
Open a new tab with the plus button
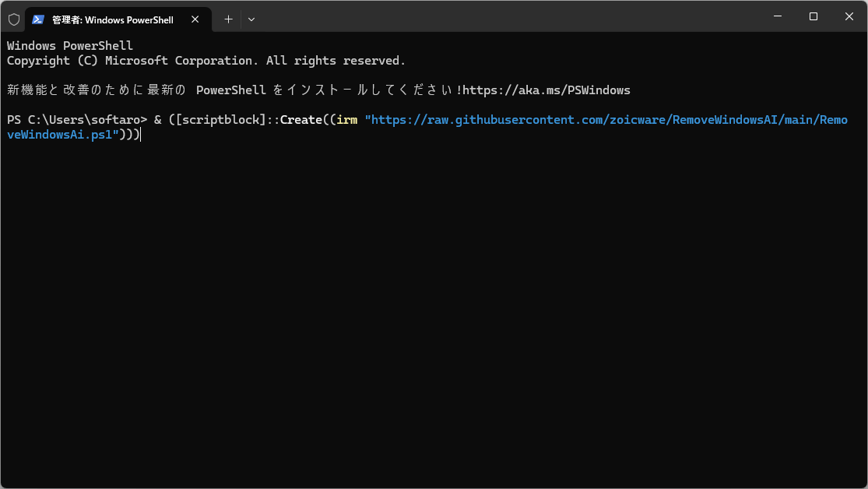[228, 19]
